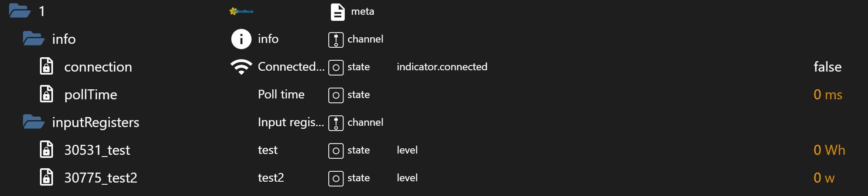The width and height of the screenshot is (868, 196).
Task: Click the meta document icon
Action: click(x=337, y=12)
